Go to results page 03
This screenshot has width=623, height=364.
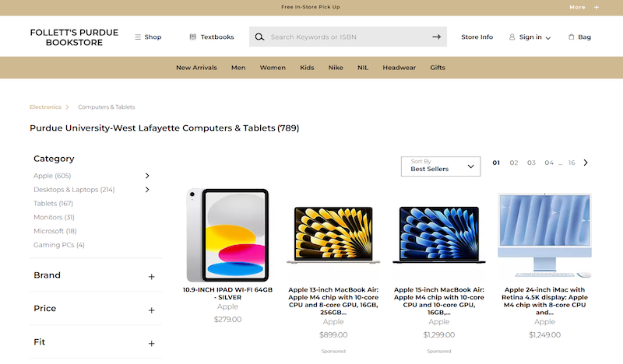[x=531, y=163]
